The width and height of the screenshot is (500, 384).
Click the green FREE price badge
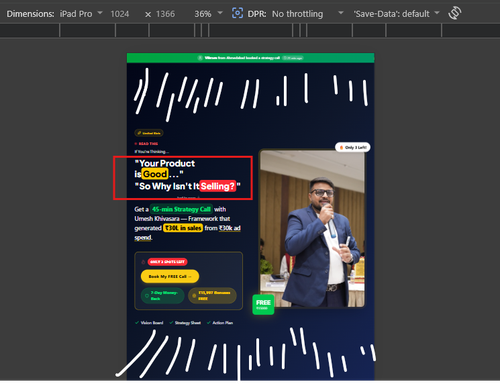(263, 304)
